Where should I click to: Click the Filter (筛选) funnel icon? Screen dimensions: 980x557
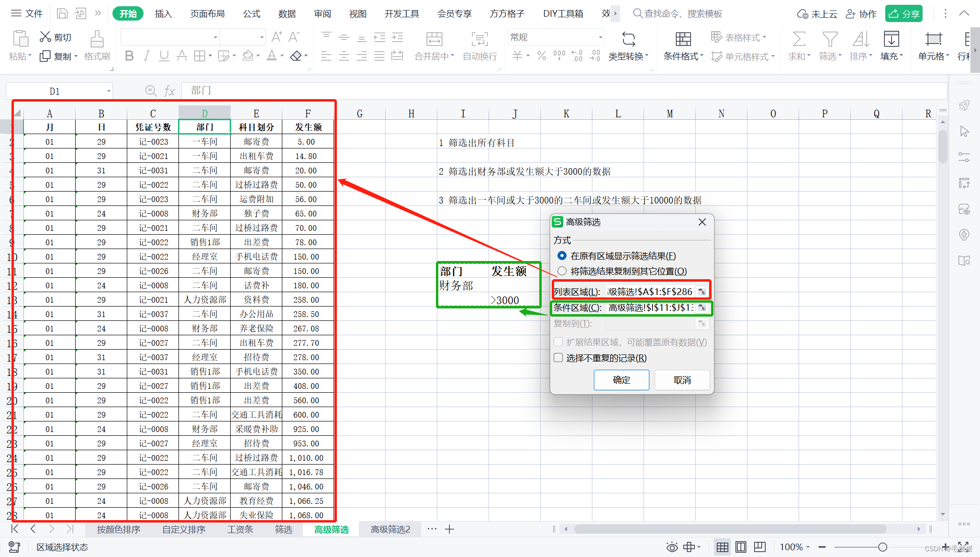click(830, 39)
